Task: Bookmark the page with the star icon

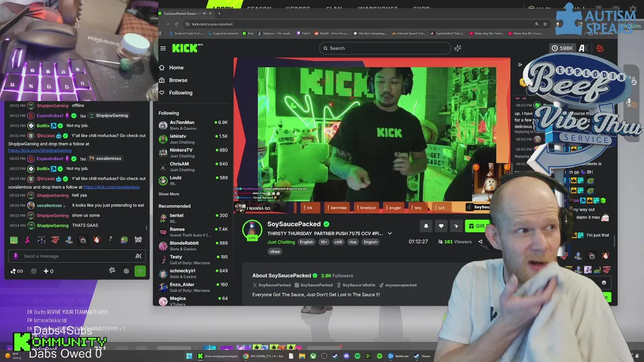Action: coord(545,24)
